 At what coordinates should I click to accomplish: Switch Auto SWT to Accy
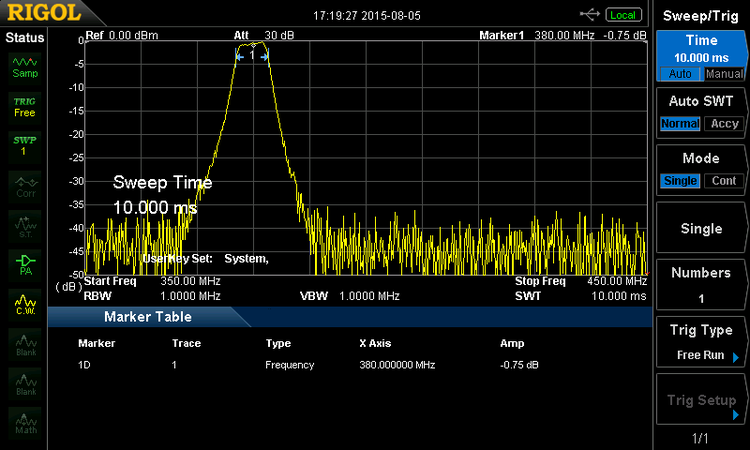(724, 124)
